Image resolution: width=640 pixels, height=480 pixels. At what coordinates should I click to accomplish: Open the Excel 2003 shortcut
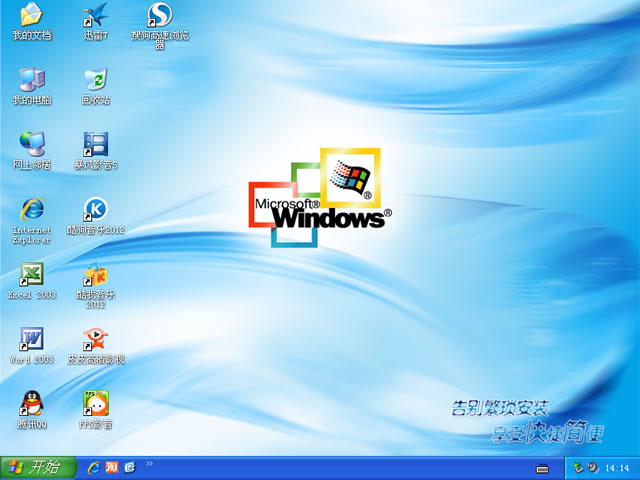click(x=32, y=275)
